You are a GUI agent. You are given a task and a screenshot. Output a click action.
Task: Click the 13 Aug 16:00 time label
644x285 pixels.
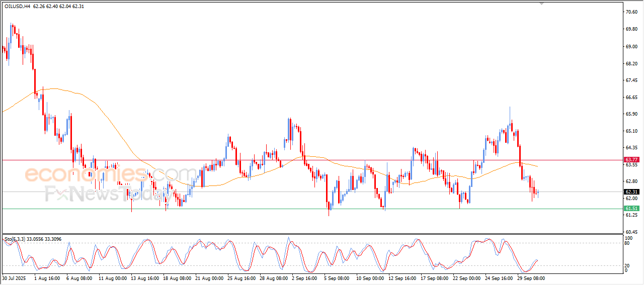pos(144,278)
